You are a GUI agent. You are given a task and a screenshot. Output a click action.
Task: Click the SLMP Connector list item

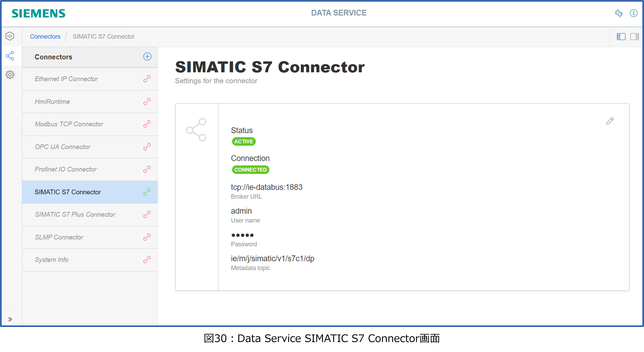click(x=59, y=237)
